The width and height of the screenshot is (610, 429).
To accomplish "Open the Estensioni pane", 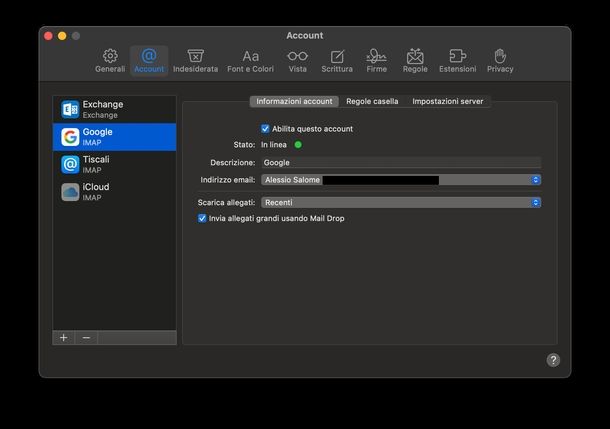I will click(457, 60).
